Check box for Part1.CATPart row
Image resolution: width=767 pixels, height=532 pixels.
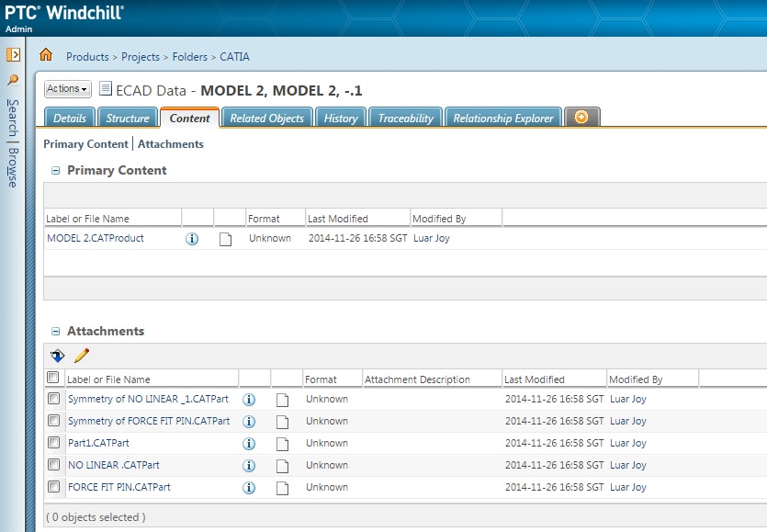tap(54, 443)
